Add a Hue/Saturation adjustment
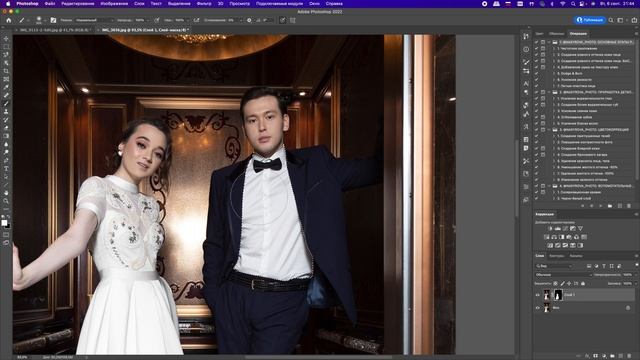The image size is (640, 360). point(547,237)
